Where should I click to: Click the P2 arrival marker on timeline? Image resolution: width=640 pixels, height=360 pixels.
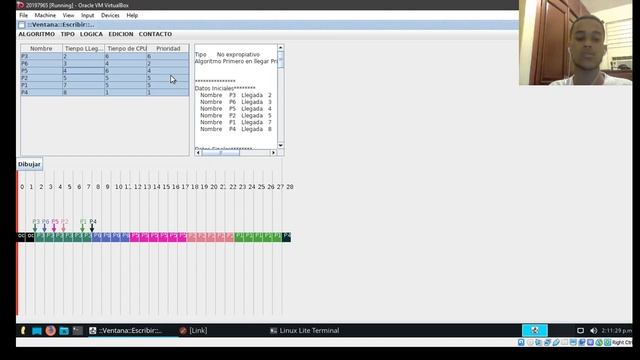64,225
